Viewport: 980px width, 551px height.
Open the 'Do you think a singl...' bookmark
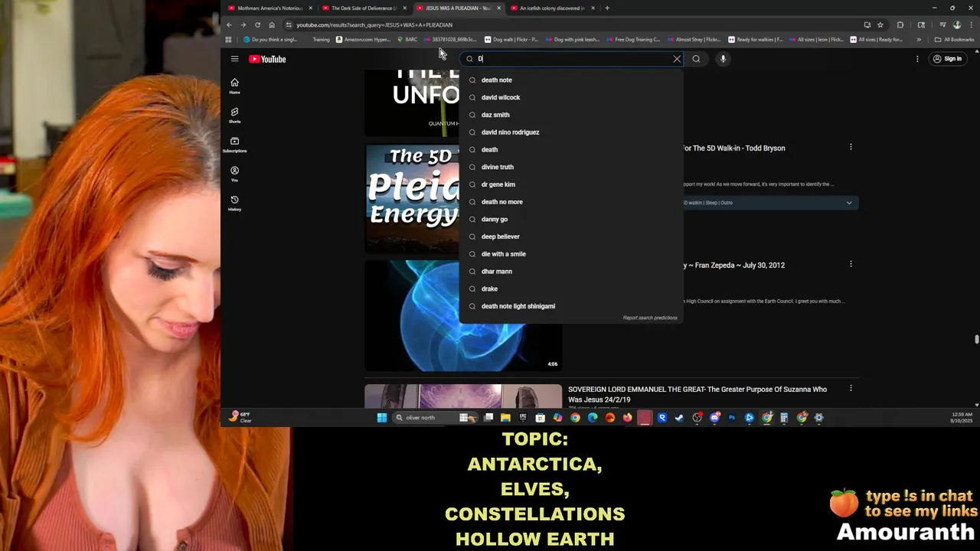271,40
